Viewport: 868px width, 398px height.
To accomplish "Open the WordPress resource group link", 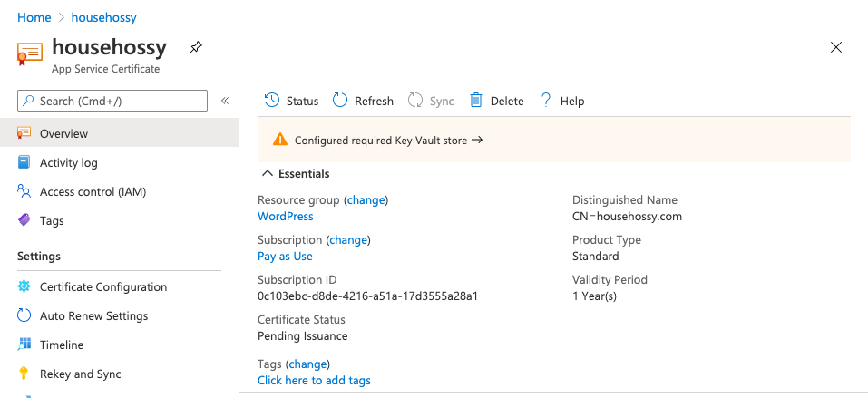I will 286,217.
